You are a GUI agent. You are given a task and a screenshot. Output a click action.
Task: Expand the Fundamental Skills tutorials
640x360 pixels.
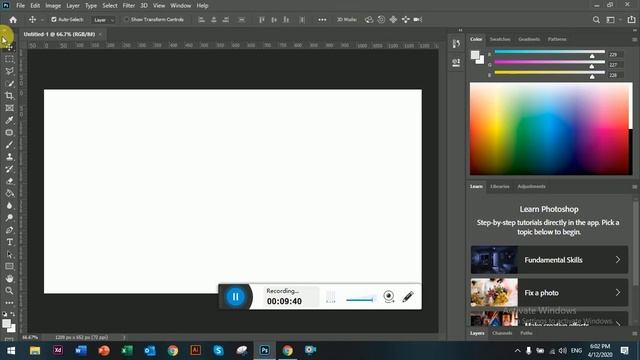point(549,260)
